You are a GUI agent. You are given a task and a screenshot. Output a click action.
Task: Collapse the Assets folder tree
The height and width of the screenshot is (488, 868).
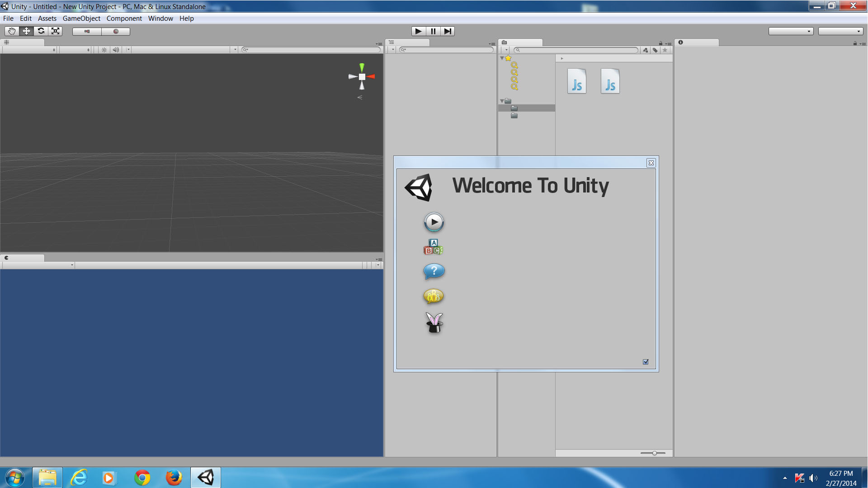pyautogui.click(x=502, y=101)
